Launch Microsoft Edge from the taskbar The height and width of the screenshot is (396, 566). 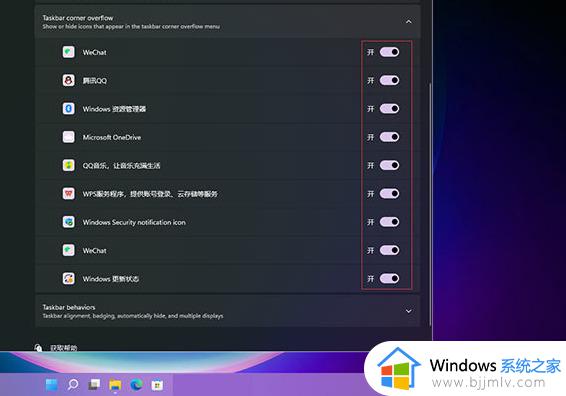click(x=136, y=385)
